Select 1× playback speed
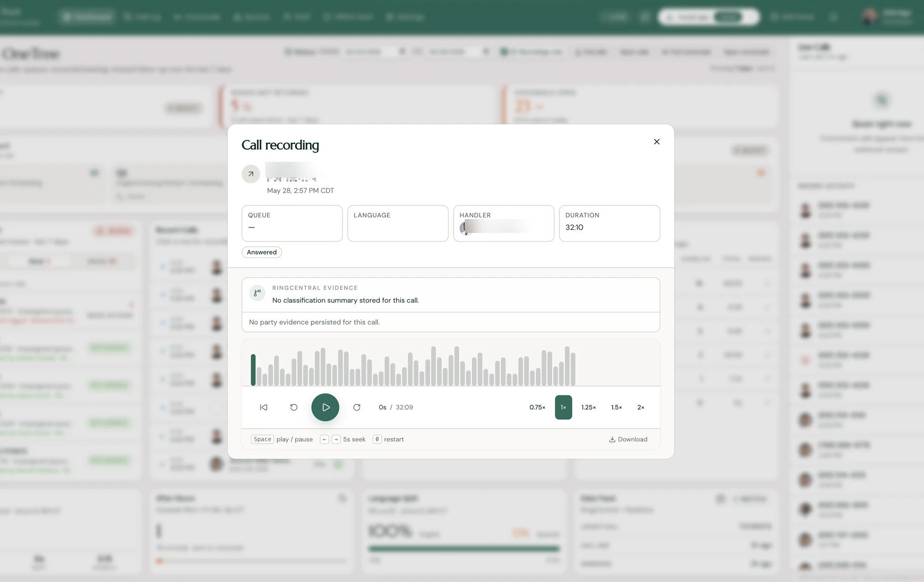The height and width of the screenshot is (582, 924). (x=563, y=407)
